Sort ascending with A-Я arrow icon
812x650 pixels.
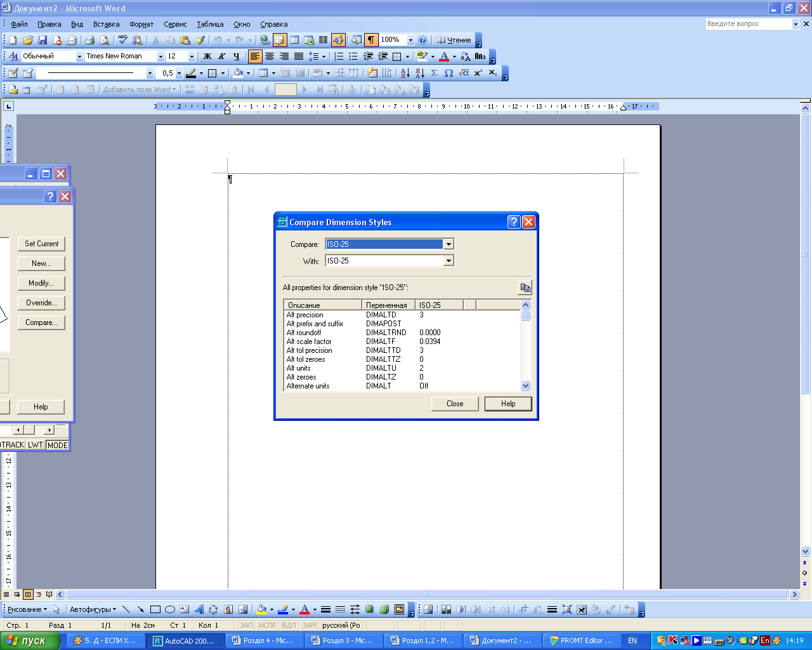pos(405,73)
